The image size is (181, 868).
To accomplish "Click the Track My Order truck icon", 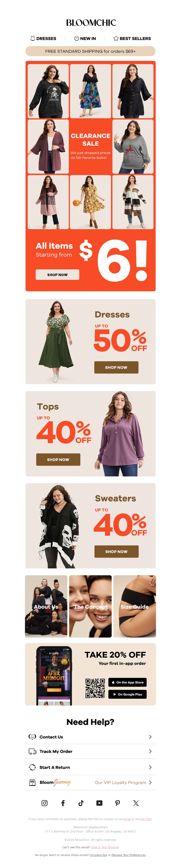I will pyautogui.click(x=32, y=751).
